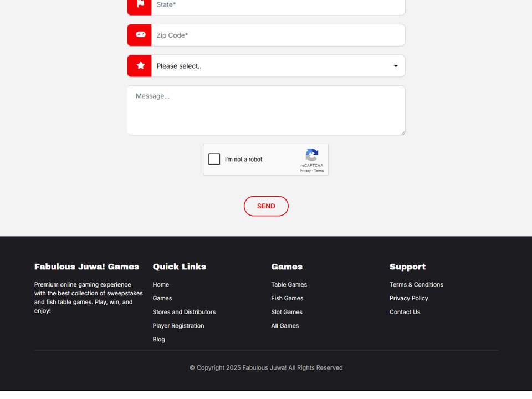The width and height of the screenshot is (532, 399).
Task: Open the Please select dropdown
Action: point(272,66)
